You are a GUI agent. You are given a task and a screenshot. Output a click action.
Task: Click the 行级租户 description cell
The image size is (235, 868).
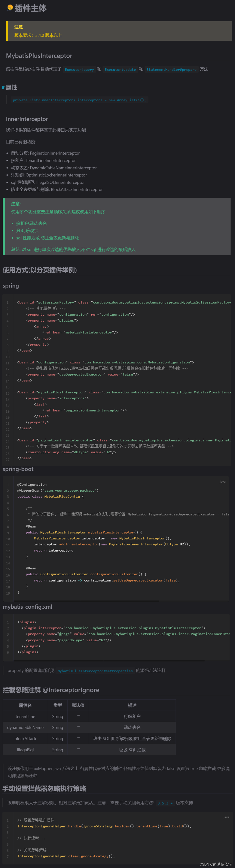click(x=132, y=716)
